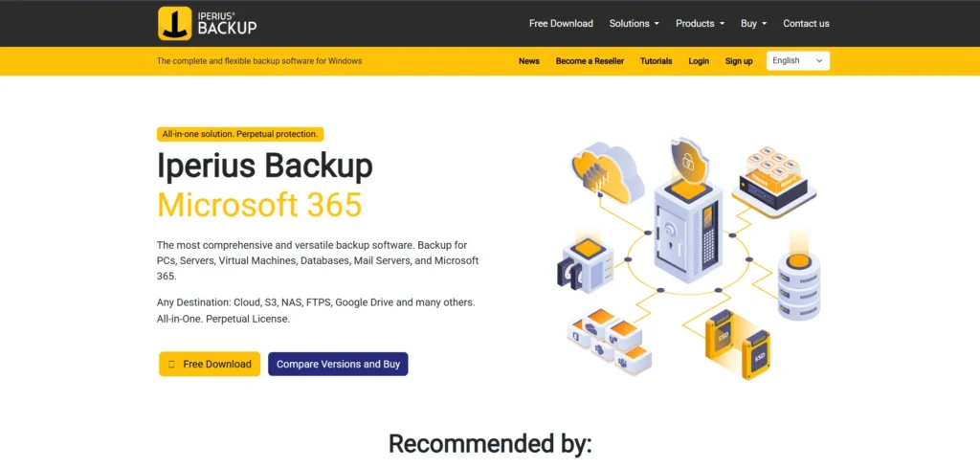Expand the Solutions menu

tap(635, 23)
